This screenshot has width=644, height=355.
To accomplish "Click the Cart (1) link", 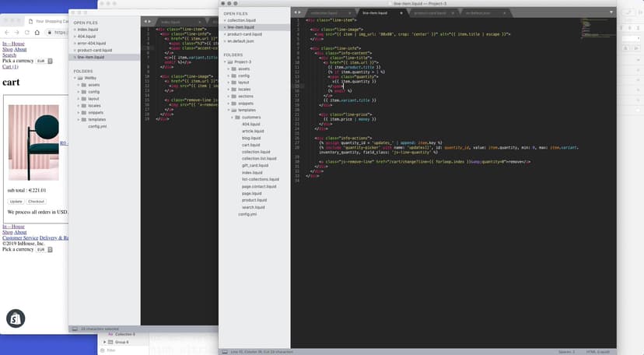I will (10, 67).
